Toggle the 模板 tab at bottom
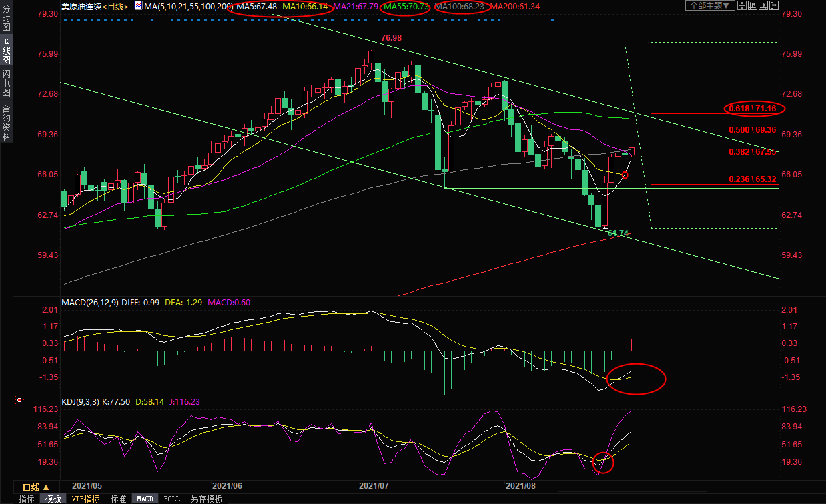Image resolution: width=826 pixels, height=504 pixels. coord(53,499)
